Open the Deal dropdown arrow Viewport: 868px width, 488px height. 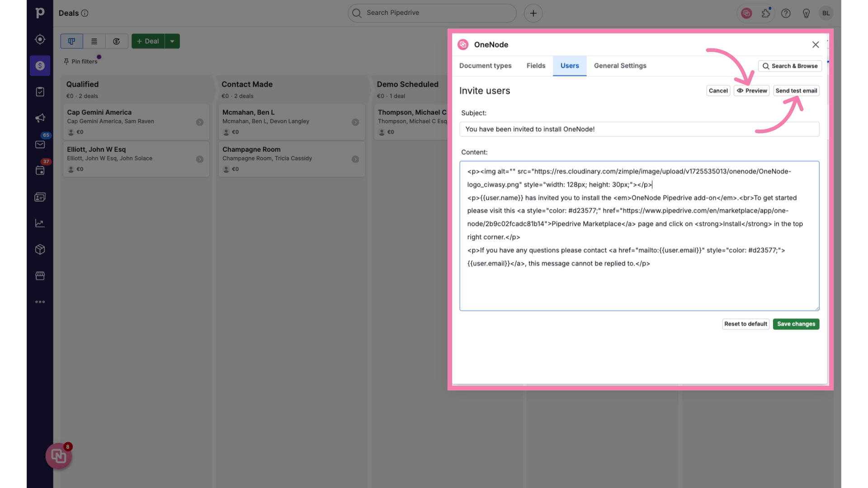click(x=172, y=41)
